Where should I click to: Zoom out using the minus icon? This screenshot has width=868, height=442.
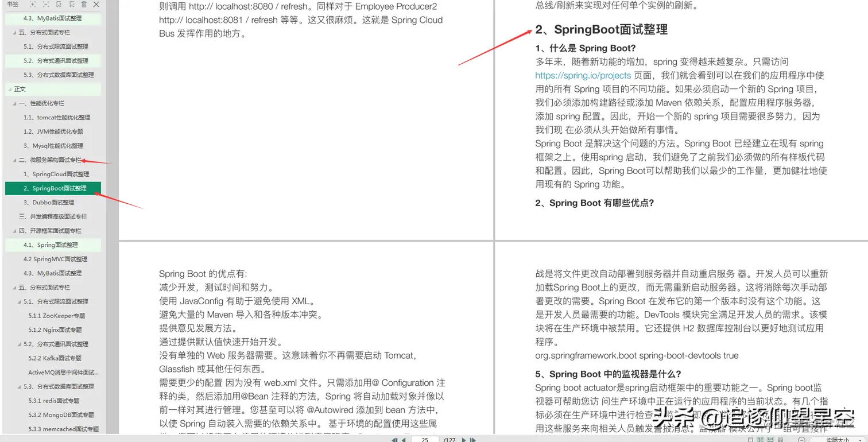[802, 440]
